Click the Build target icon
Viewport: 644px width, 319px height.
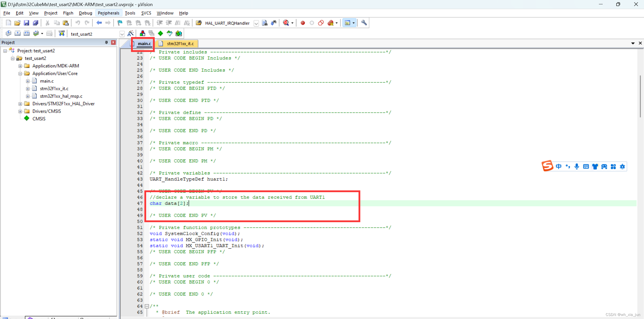coord(17,33)
